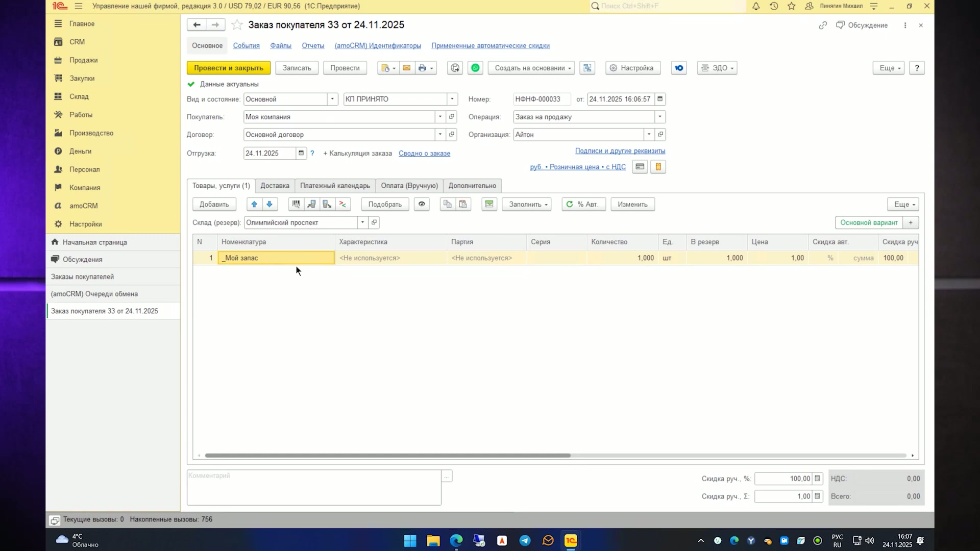Open the Продажи section in sidebar
980x551 pixels.
(83, 60)
